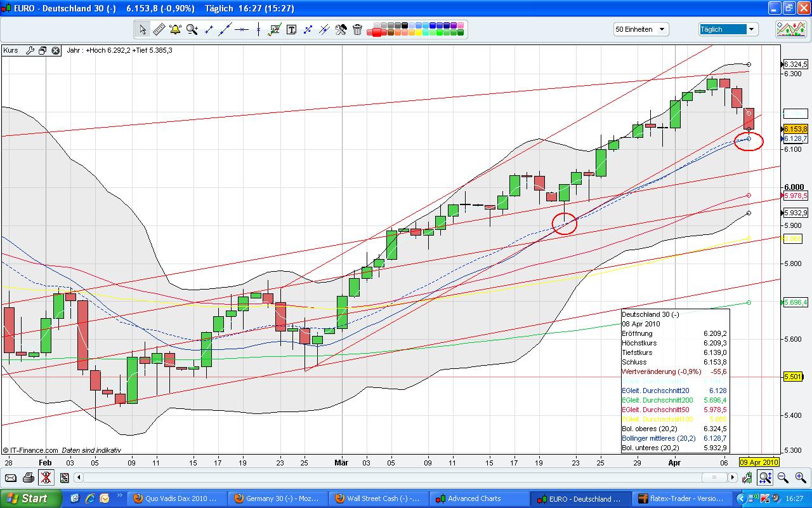The height and width of the screenshot is (508, 812).
Task: Click the 5.501 price axis label
Action: [x=793, y=377]
